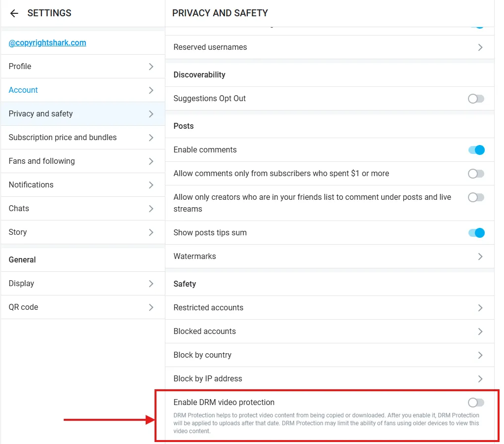The image size is (504, 444).
Task: Allow comments only from subscribers who spent $1
Action: click(475, 173)
